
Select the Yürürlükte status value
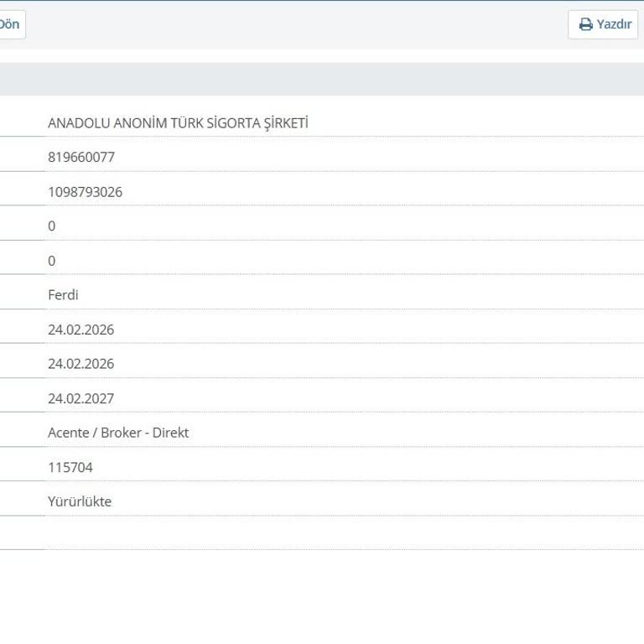(80, 501)
